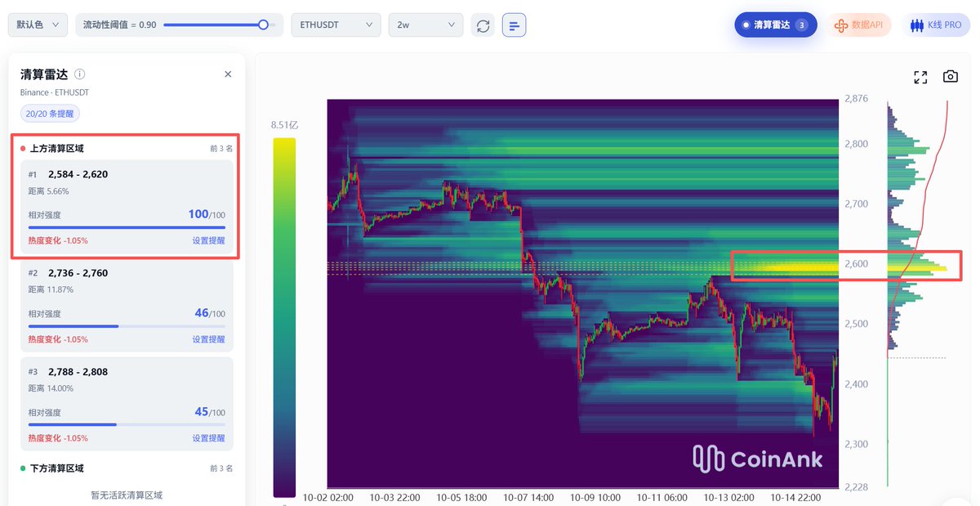Open K线 PRO
980x506 pixels.
coord(936,25)
